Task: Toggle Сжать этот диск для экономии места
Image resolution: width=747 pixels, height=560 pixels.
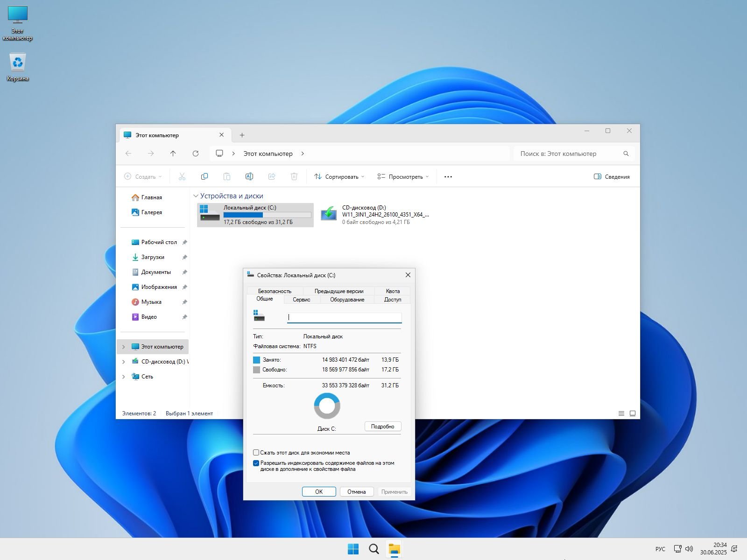Action: tap(256, 453)
